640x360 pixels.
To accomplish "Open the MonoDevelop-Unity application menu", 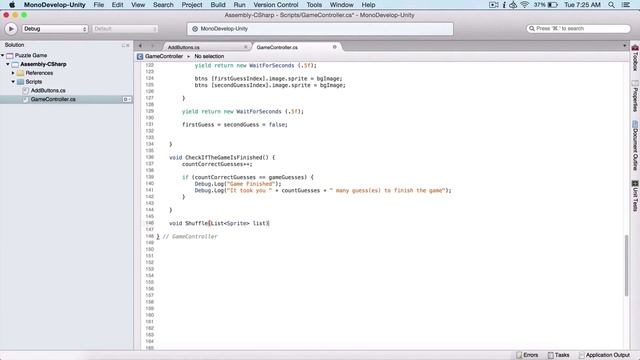I will (x=54, y=5).
